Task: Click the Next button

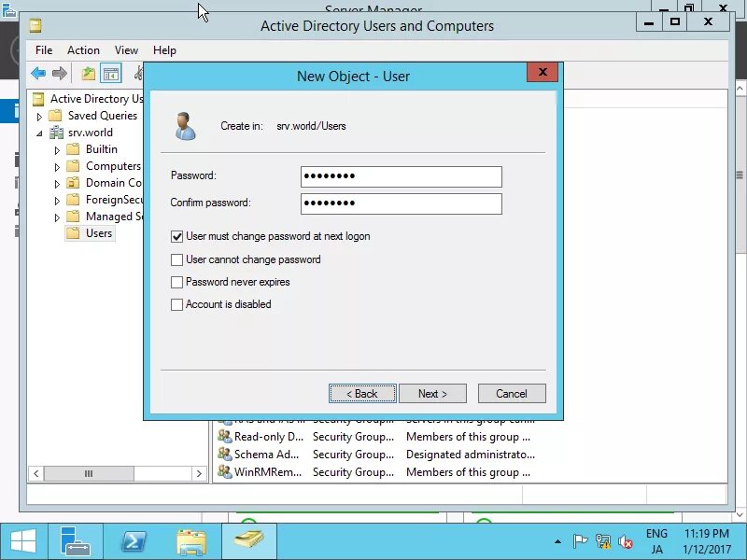Action: 432,394
